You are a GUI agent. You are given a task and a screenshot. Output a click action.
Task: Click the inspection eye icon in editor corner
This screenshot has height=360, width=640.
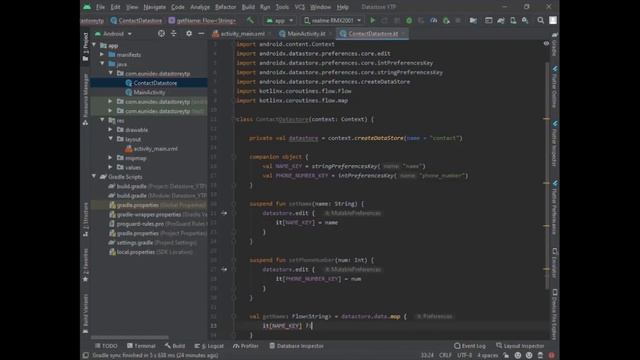pos(546,43)
